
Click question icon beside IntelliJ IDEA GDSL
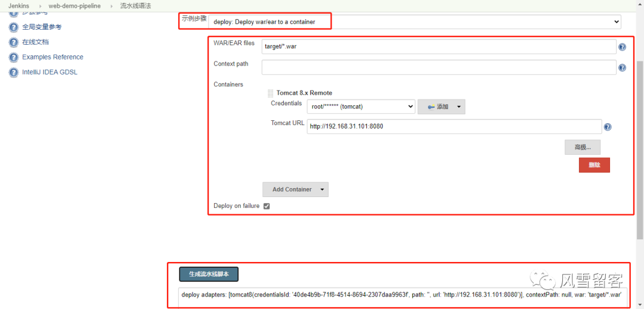click(x=14, y=73)
